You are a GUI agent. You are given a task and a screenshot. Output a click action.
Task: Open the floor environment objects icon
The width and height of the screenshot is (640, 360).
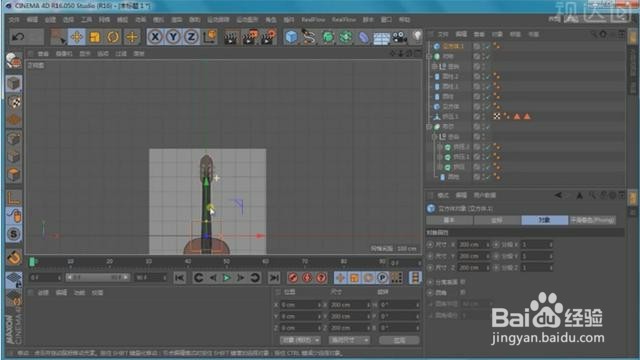point(381,38)
